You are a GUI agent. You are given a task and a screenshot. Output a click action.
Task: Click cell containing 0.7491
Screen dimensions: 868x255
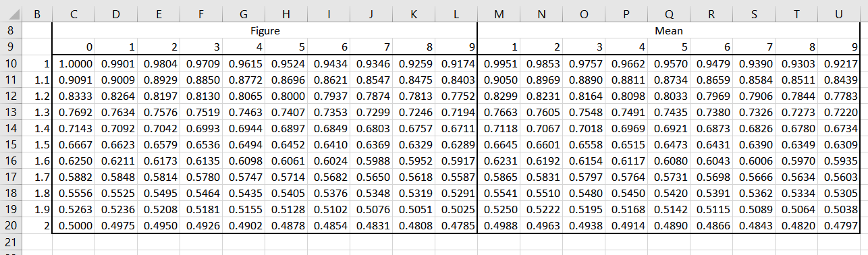click(626, 113)
